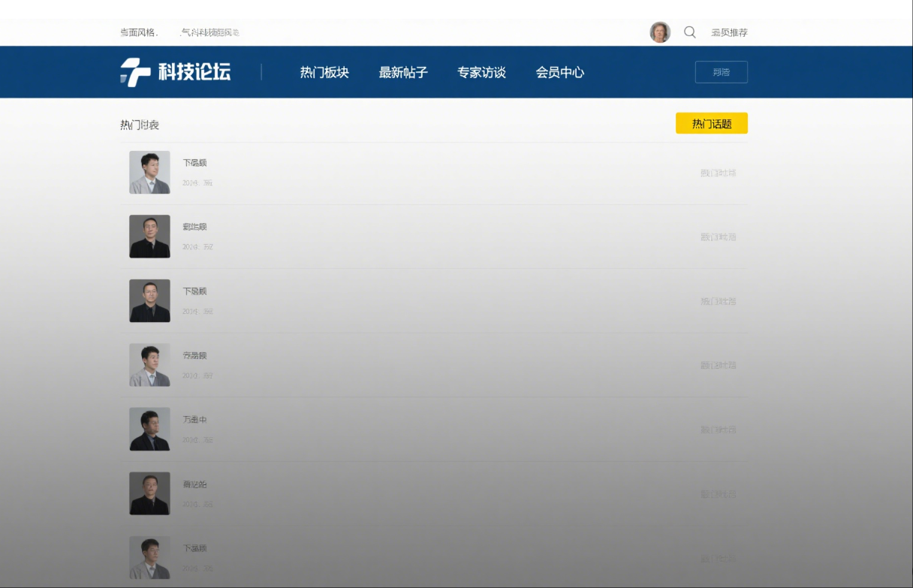This screenshot has height=588, width=913.
Task: Open the 会员推荐 link at top right
Action: coord(729,32)
